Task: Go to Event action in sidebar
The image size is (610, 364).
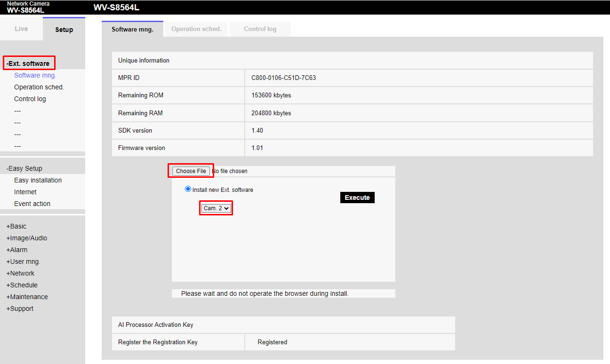Action: (x=32, y=204)
